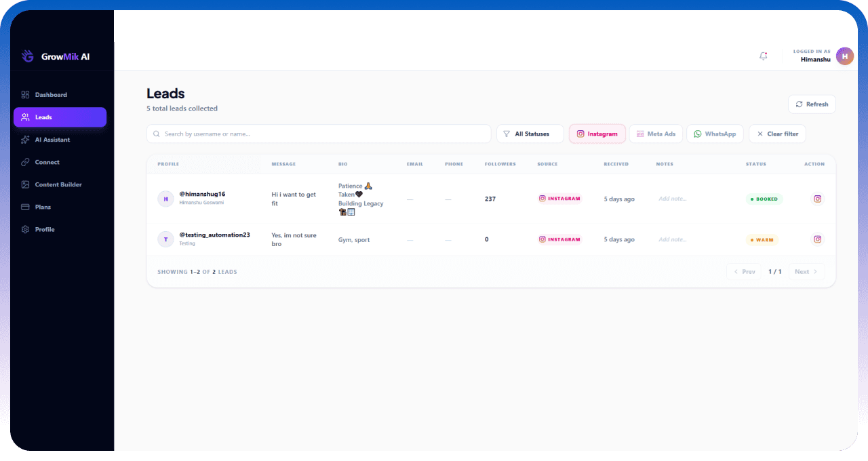Open Dashboard in the sidebar

60,95
